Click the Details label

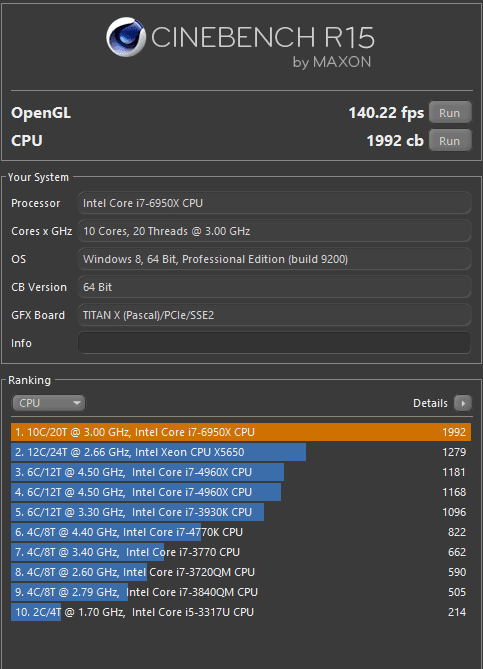430,403
